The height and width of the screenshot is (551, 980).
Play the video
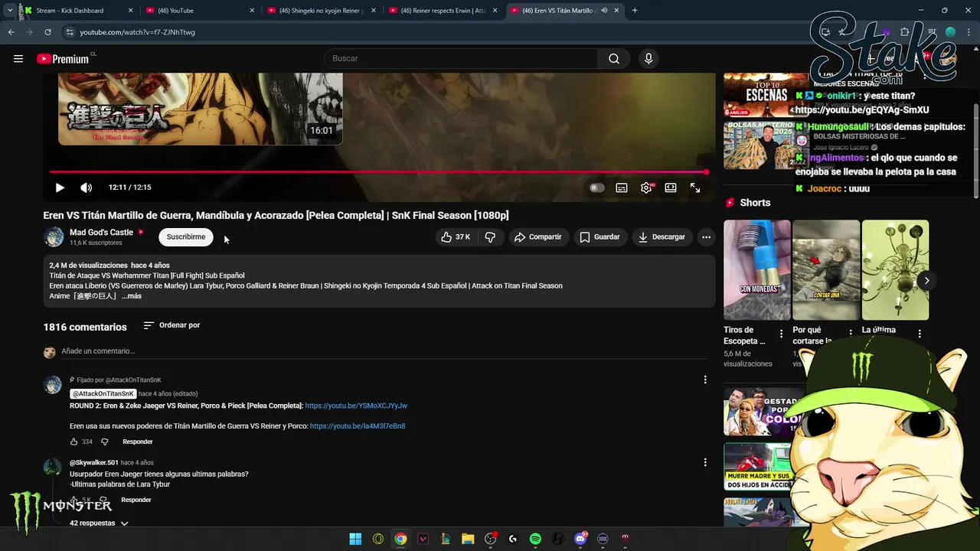[60, 187]
